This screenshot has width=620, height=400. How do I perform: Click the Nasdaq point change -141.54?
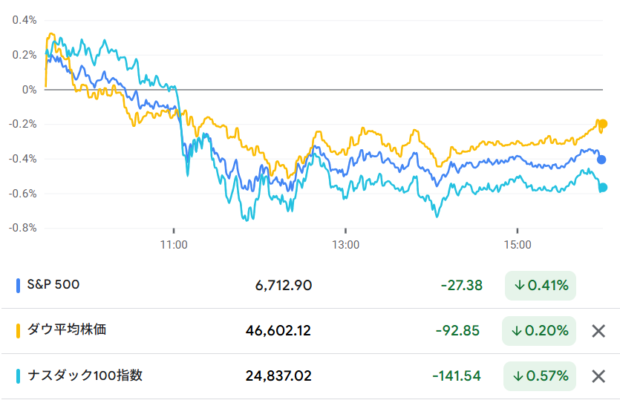point(457,376)
